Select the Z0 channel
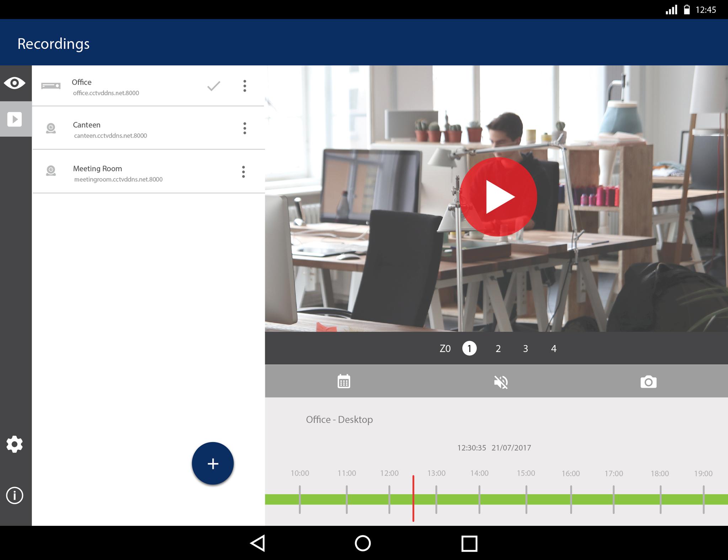The height and width of the screenshot is (560, 728). 445,348
